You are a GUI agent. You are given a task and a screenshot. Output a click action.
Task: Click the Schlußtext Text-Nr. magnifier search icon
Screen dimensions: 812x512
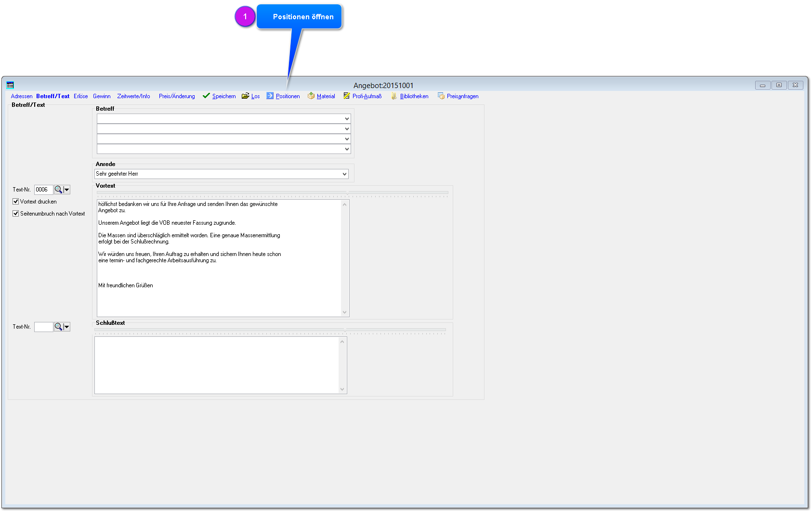point(58,327)
